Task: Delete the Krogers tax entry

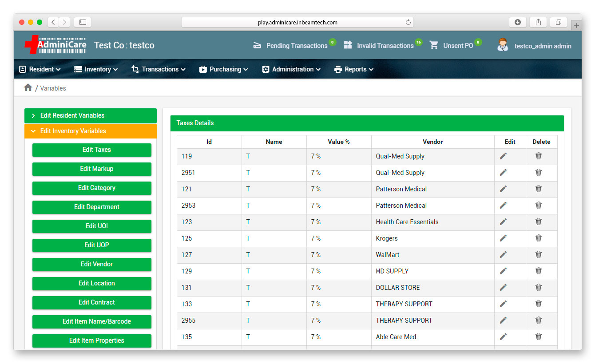Action: (538, 238)
